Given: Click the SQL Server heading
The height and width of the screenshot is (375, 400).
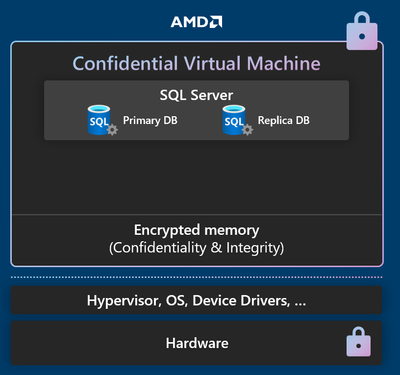Looking at the screenshot, I should click(x=196, y=95).
